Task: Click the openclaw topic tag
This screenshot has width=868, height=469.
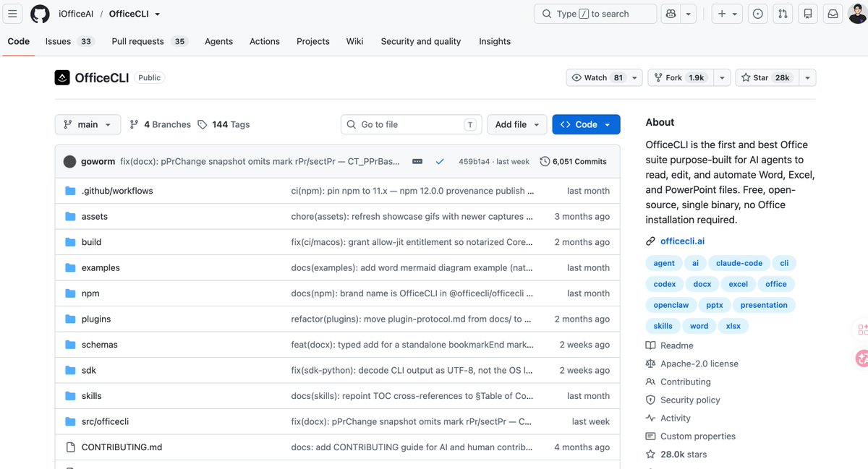Action: [x=671, y=305]
